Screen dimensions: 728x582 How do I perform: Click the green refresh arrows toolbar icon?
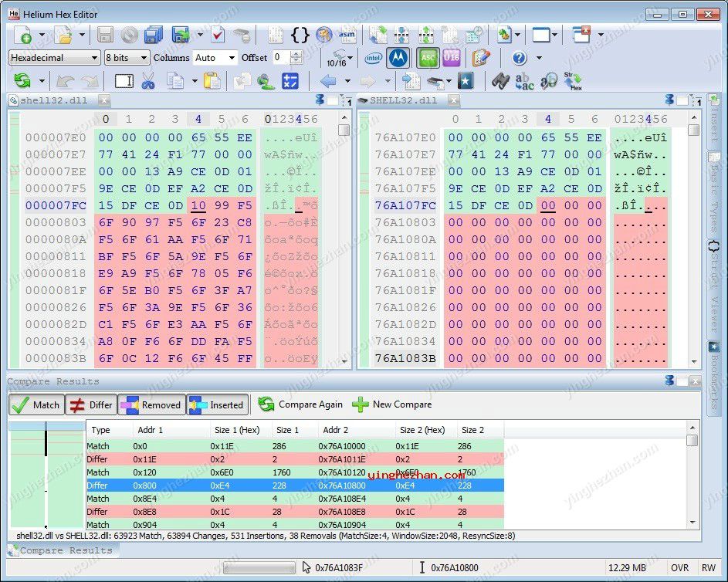(22, 81)
